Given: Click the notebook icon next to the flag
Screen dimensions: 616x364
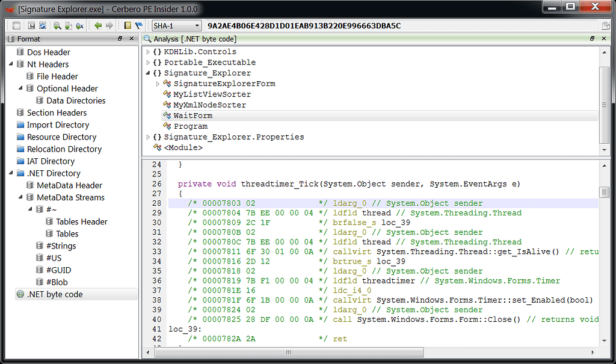Looking at the screenshot, I should click(x=128, y=26).
